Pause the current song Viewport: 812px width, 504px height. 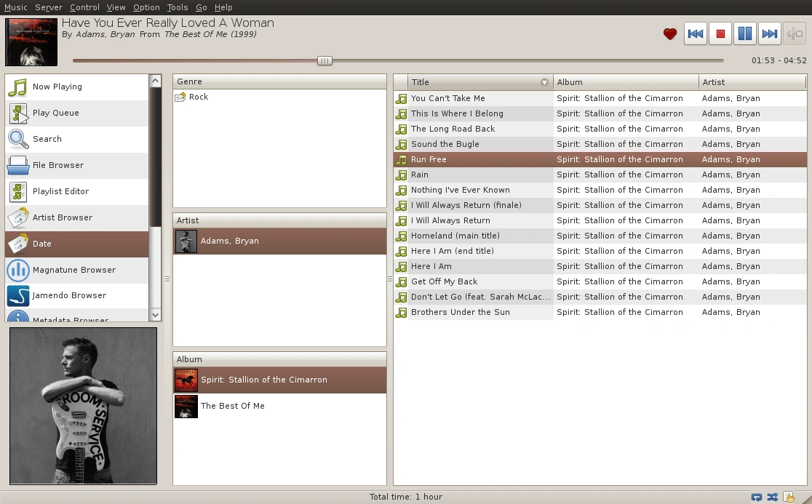coord(744,34)
